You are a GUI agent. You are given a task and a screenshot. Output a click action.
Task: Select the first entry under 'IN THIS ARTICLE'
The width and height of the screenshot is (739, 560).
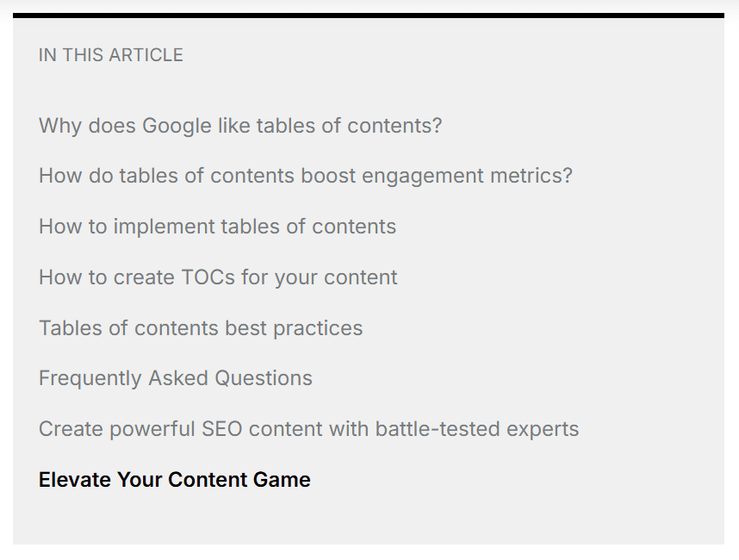click(240, 126)
